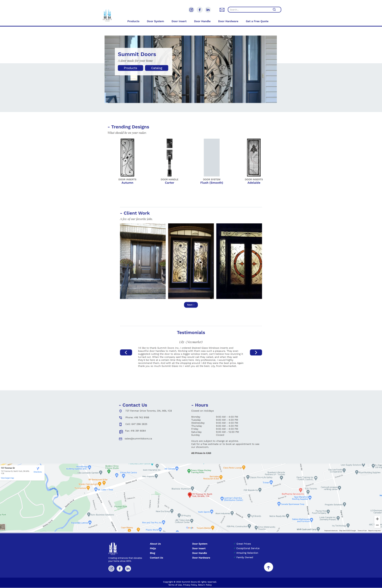The image size is (382, 588).
Task: Click the phone icon in Contact Us
Action: coord(120,418)
